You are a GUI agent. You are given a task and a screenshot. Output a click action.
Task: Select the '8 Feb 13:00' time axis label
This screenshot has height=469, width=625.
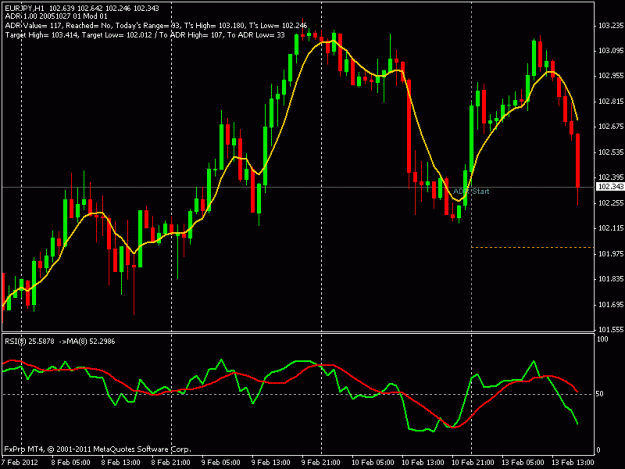(x=121, y=463)
